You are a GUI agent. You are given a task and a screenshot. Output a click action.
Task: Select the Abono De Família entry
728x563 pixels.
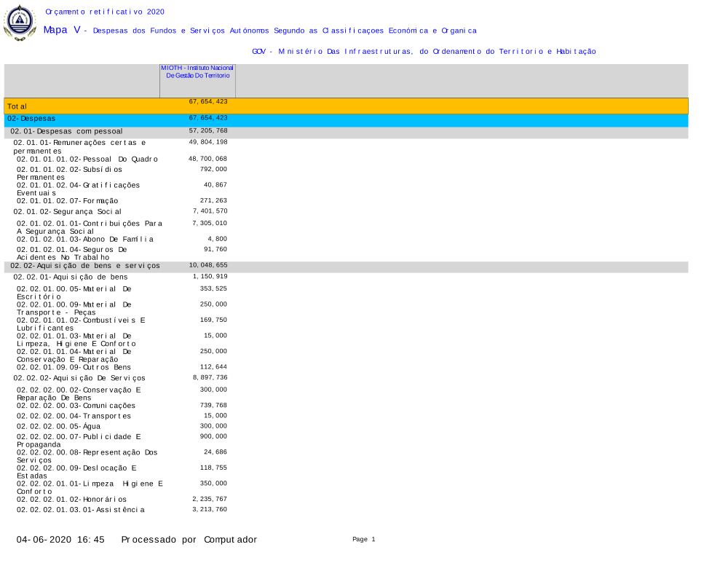click(x=85, y=239)
